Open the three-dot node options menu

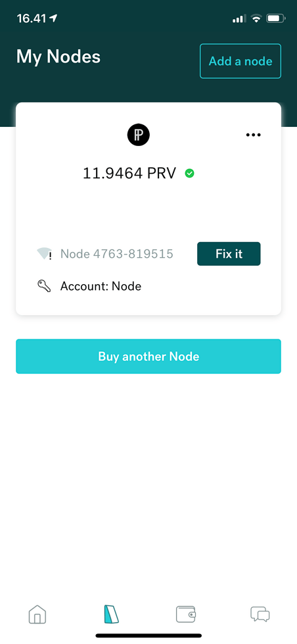(253, 135)
